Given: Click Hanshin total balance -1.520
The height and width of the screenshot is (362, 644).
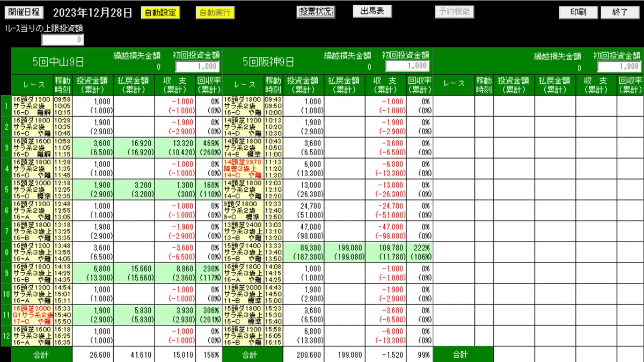Looking at the screenshot, I should pyautogui.click(x=386, y=354).
